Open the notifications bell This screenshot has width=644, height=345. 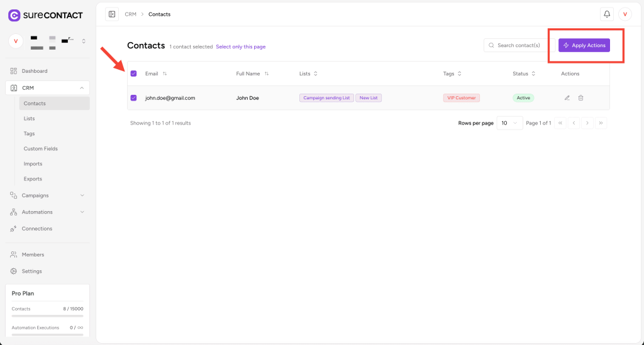(607, 14)
